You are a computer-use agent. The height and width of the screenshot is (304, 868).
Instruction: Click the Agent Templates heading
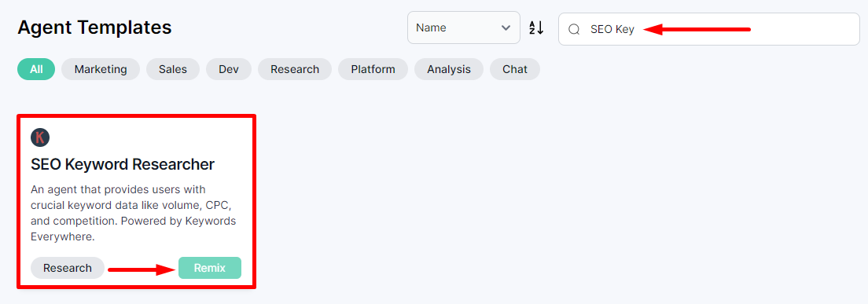coord(94,27)
